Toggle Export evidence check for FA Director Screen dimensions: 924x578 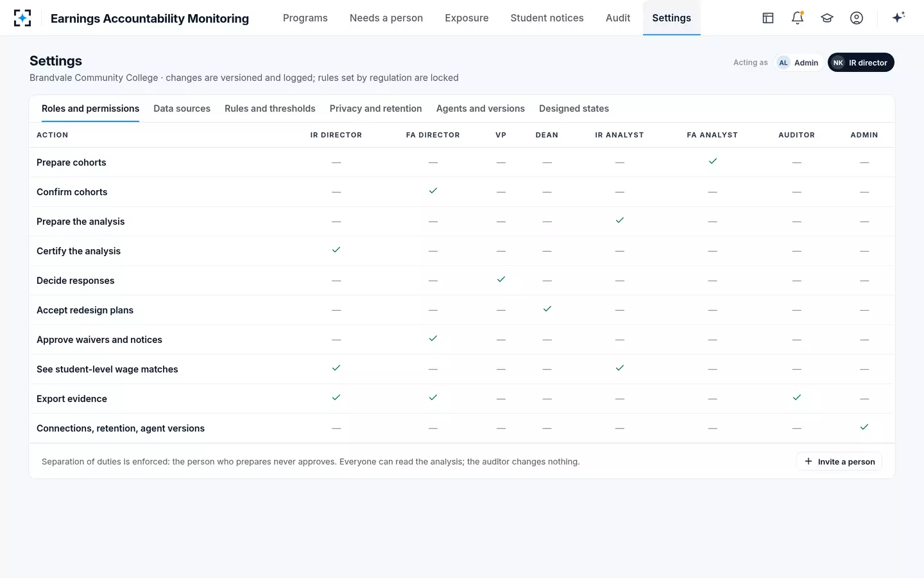pyautogui.click(x=433, y=398)
